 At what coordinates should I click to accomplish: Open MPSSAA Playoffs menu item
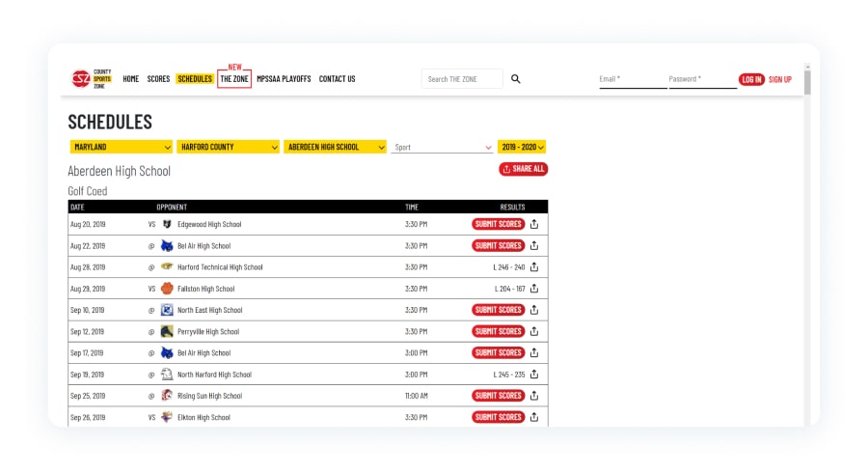click(284, 79)
